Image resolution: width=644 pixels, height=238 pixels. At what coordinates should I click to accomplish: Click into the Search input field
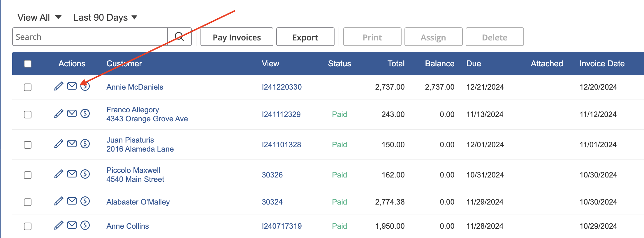(x=90, y=37)
